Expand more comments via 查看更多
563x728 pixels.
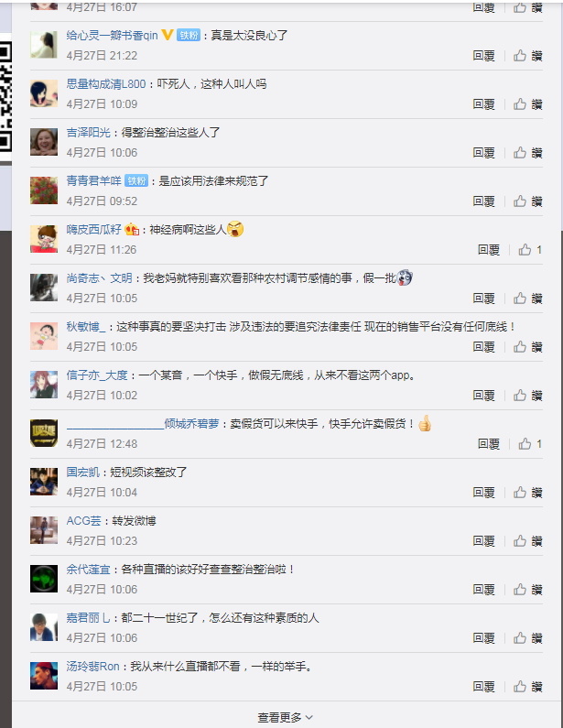coord(285,717)
